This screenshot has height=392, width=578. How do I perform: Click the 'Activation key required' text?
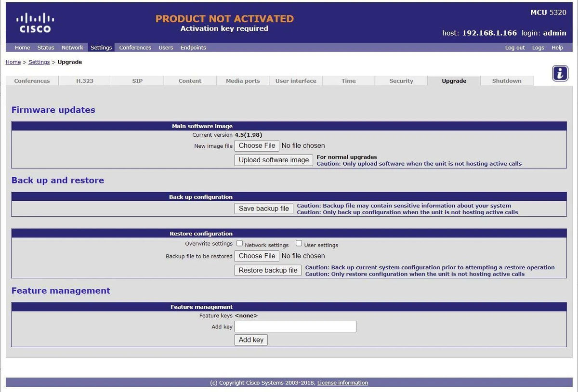click(224, 28)
